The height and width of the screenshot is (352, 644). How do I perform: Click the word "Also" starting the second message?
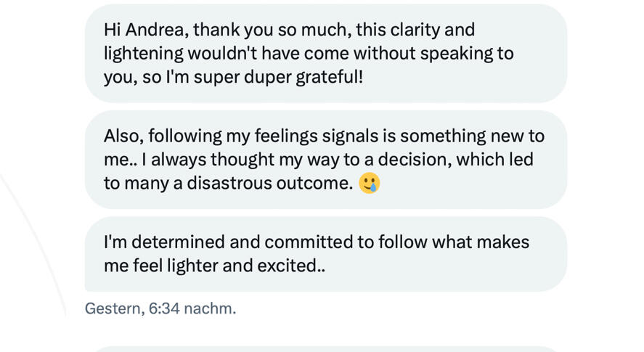(x=122, y=136)
